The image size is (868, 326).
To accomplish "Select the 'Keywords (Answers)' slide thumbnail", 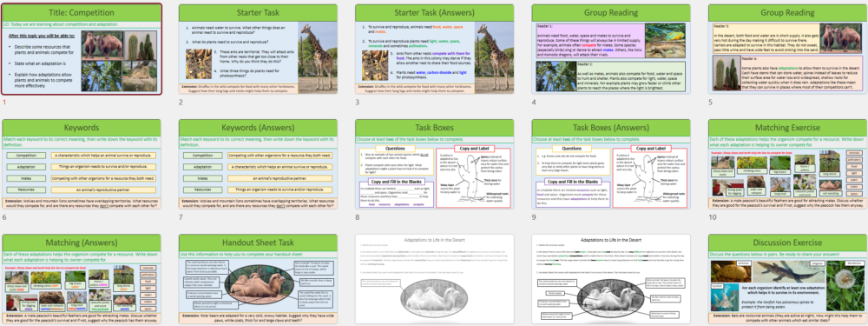I will point(258,163).
